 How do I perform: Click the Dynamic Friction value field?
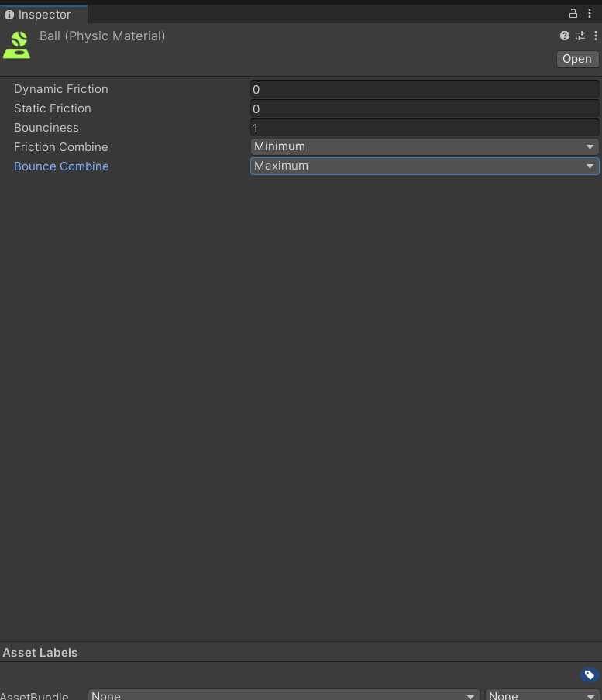coord(425,89)
